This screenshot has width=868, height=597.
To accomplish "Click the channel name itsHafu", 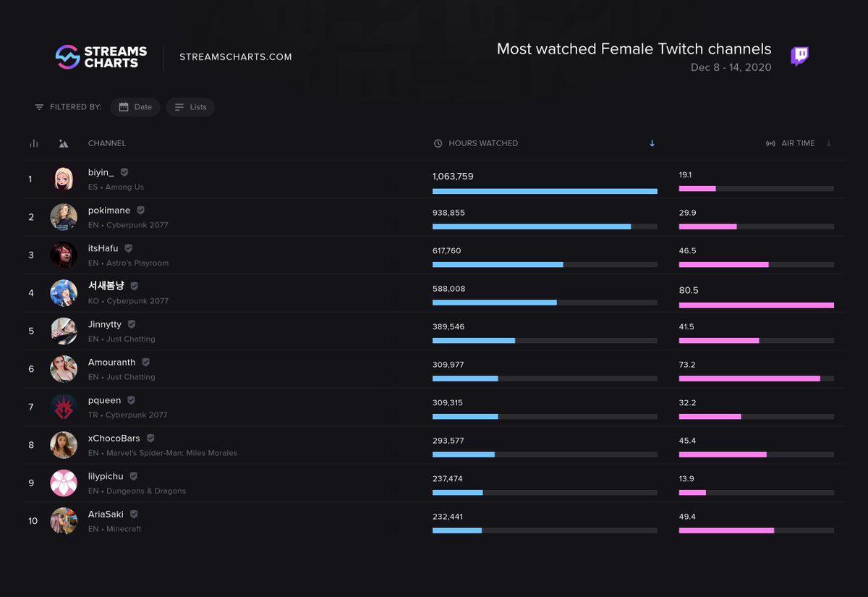I will (x=104, y=247).
